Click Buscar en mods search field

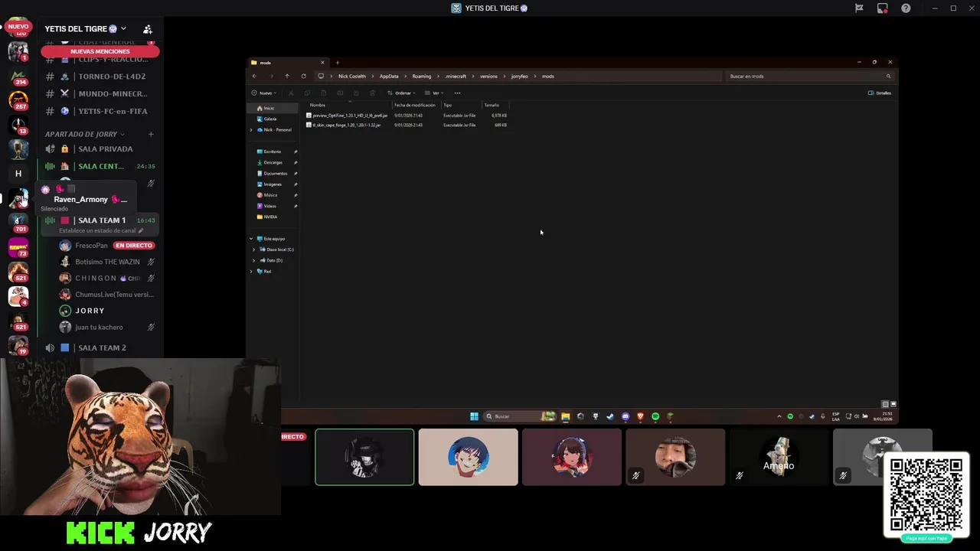(x=809, y=76)
